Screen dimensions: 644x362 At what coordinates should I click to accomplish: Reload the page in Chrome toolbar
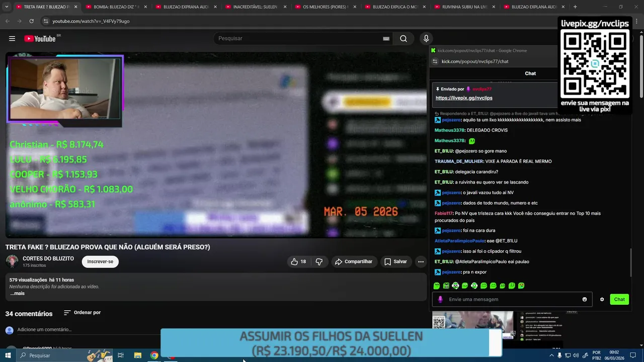[31, 21]
